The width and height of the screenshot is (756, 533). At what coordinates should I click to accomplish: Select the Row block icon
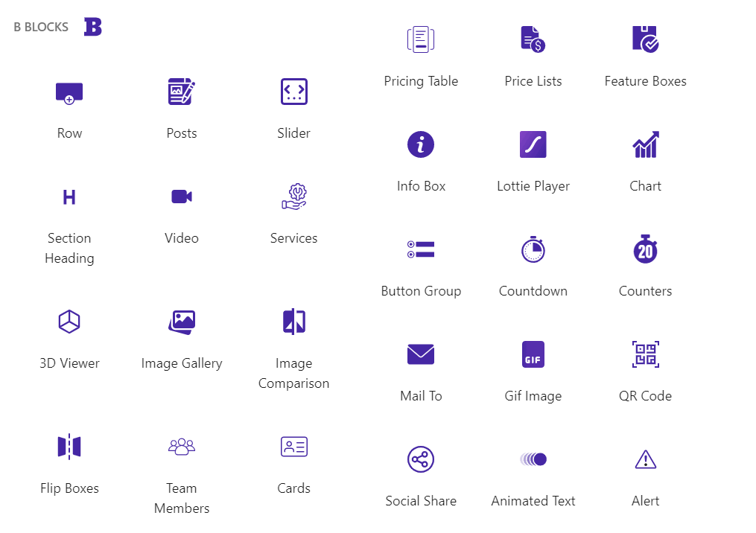coord(69,92)
